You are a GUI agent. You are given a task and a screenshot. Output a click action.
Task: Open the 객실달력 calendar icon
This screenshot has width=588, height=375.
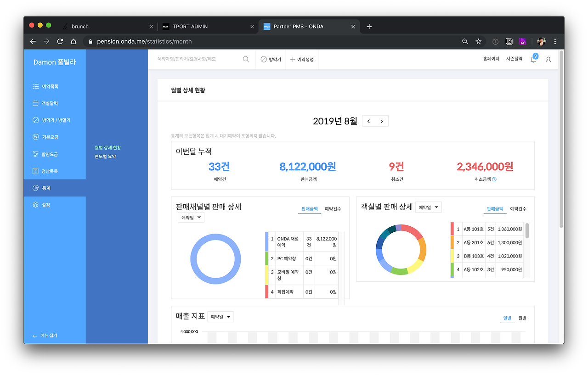point(35,103)
